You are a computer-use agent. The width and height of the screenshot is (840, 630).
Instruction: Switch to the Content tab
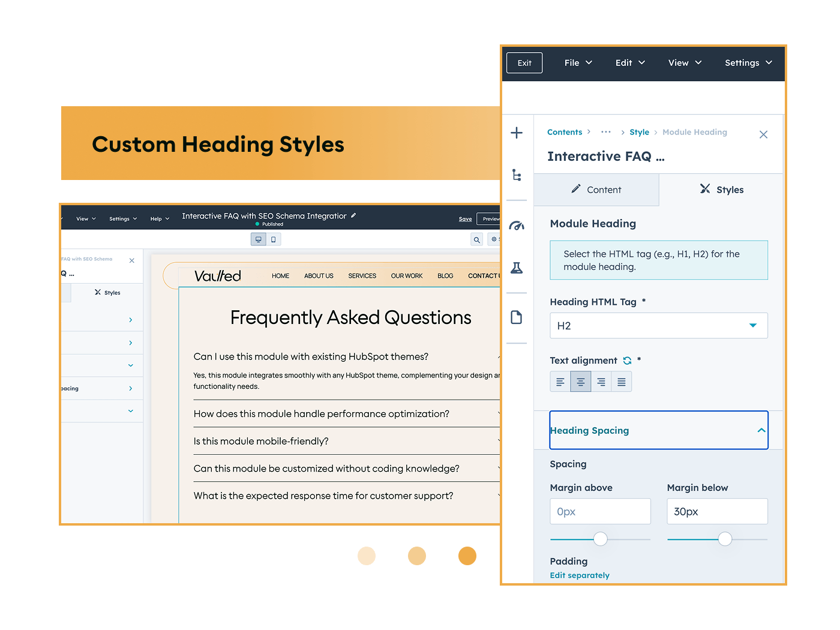coord(596,190)
